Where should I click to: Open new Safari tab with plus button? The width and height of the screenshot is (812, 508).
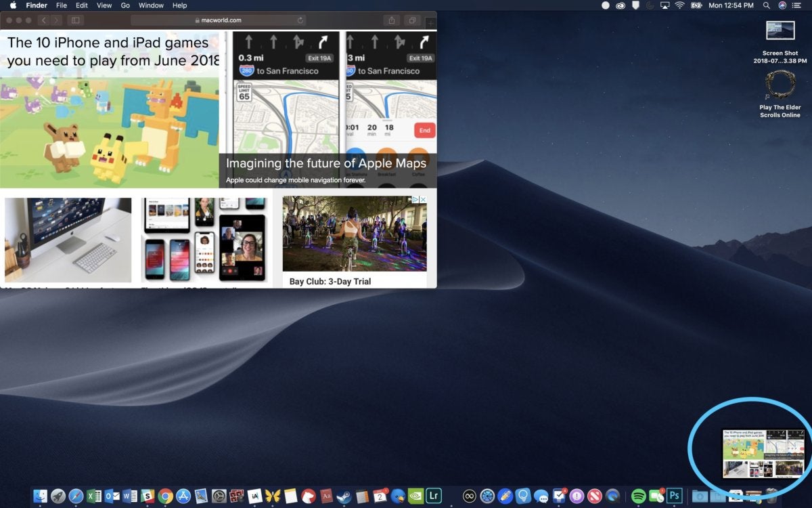point(430,23)
